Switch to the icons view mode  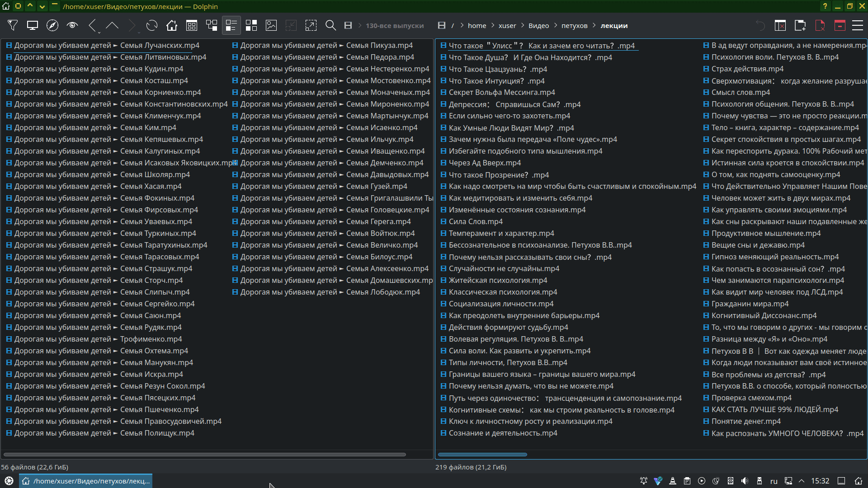pos(251,26)
